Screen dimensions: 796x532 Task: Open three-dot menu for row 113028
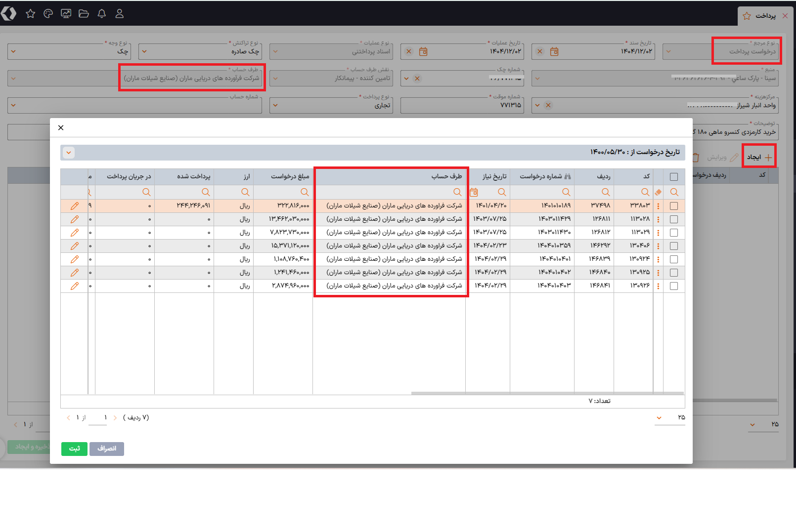(x=658, y=219)
